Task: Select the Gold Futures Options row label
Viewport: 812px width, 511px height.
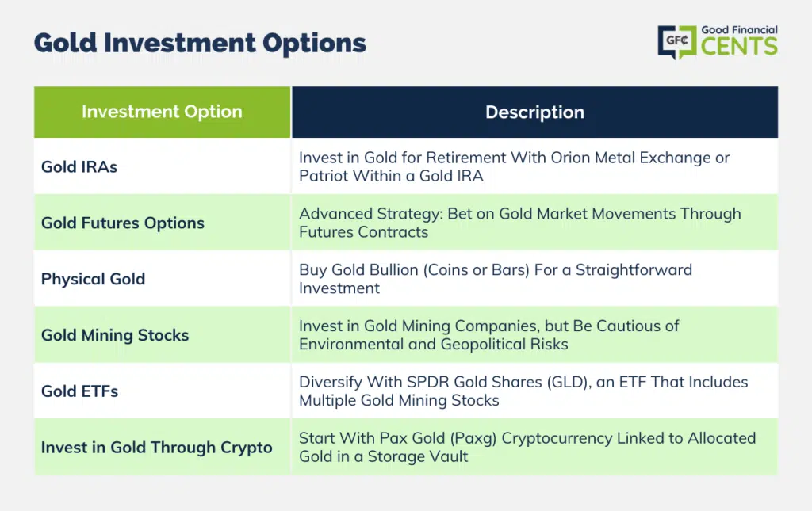Action: pyautogui.click(x=123, y=223)
